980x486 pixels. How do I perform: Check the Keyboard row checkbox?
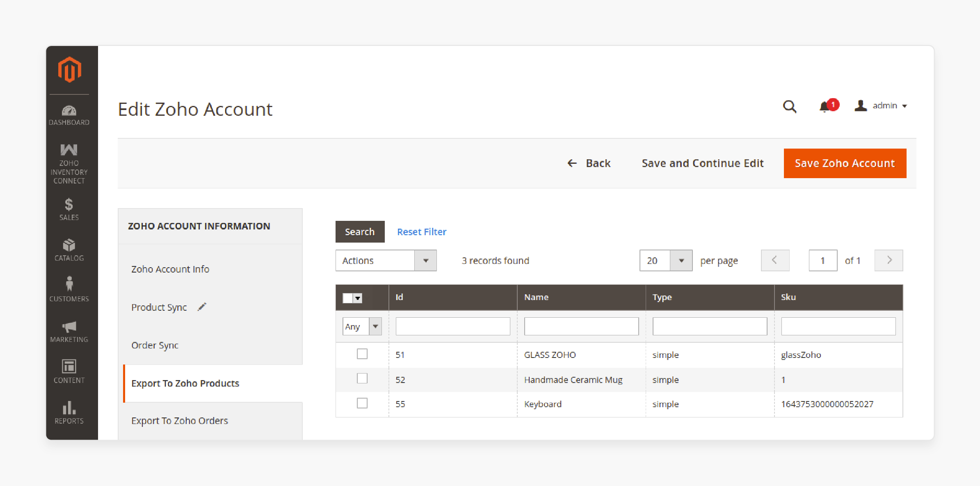pyautogui.click(x=362, y=403)
